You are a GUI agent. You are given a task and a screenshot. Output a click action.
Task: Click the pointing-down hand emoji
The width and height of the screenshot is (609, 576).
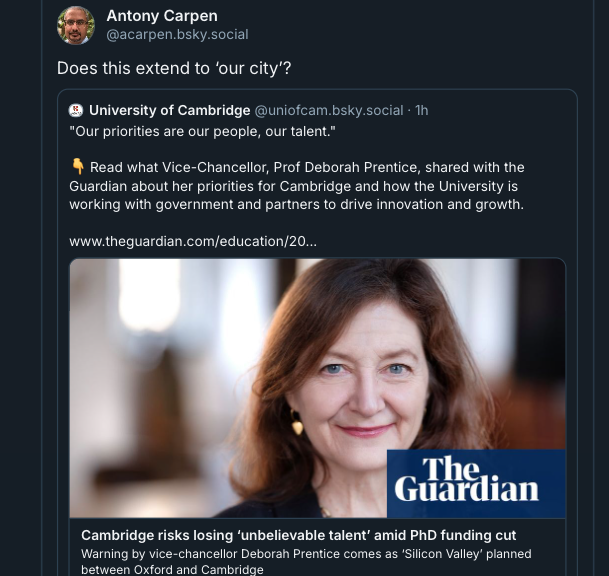[77, 167]
